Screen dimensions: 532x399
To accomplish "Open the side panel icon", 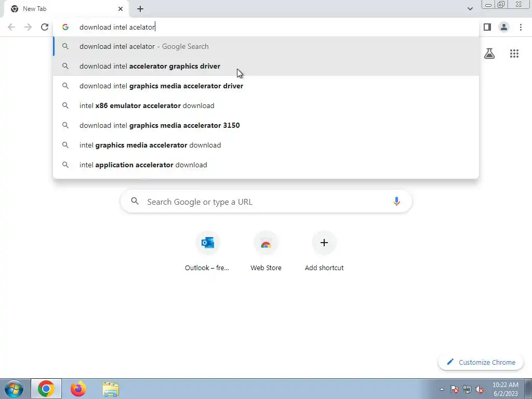I will point(487,27).
